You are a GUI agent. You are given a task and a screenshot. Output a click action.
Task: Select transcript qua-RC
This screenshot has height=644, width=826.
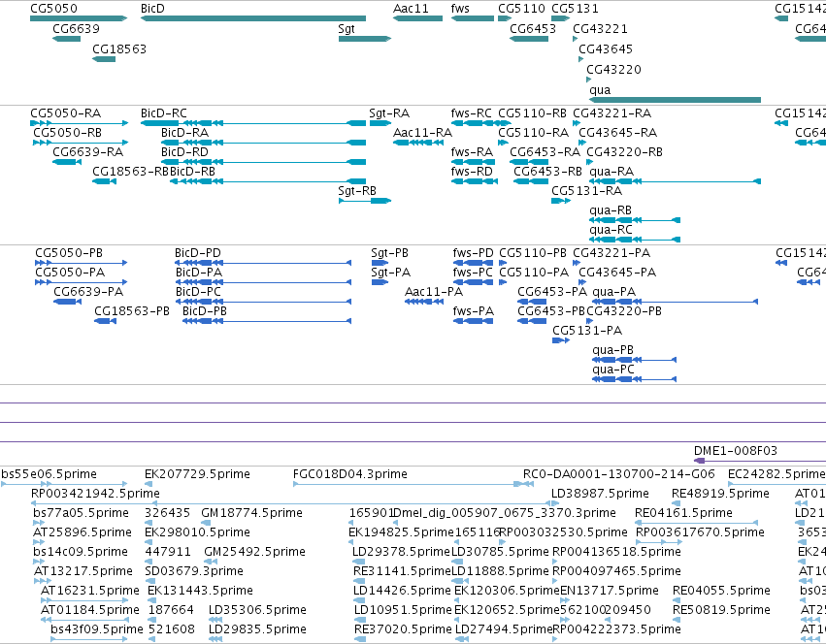pos(635,240)
